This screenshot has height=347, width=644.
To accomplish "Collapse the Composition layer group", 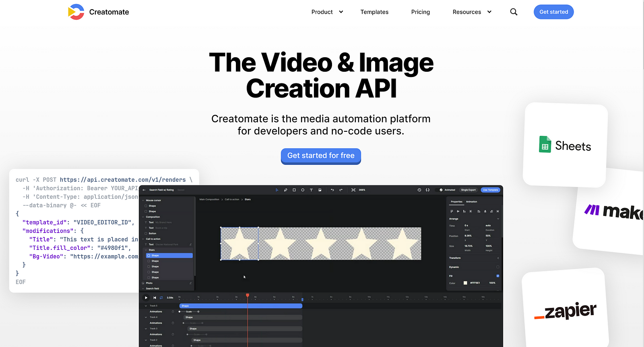I will (x=143, y=217).
